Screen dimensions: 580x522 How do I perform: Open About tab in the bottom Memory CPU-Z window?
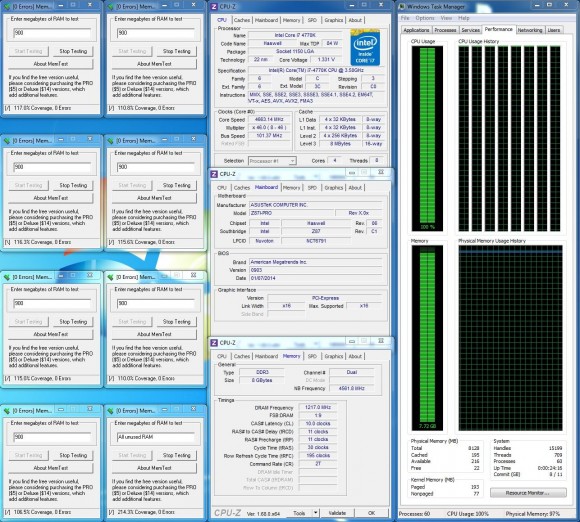click(x=355, y=356)
